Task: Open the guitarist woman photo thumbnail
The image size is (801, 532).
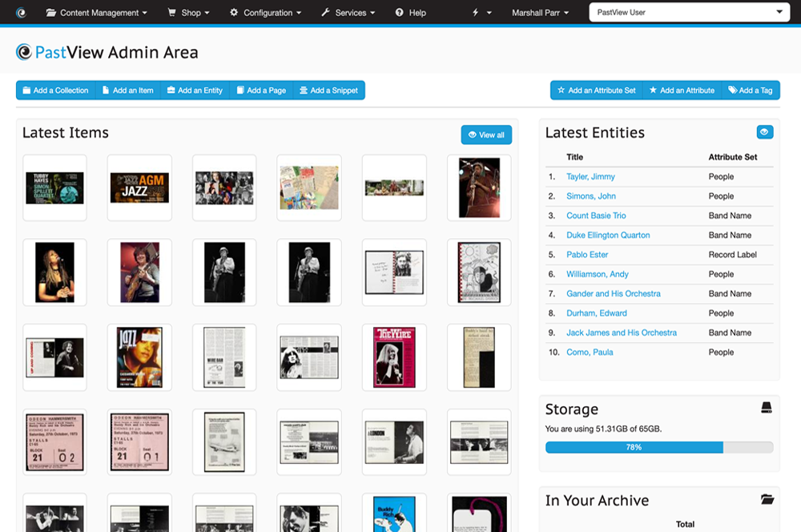Action: 139,273
